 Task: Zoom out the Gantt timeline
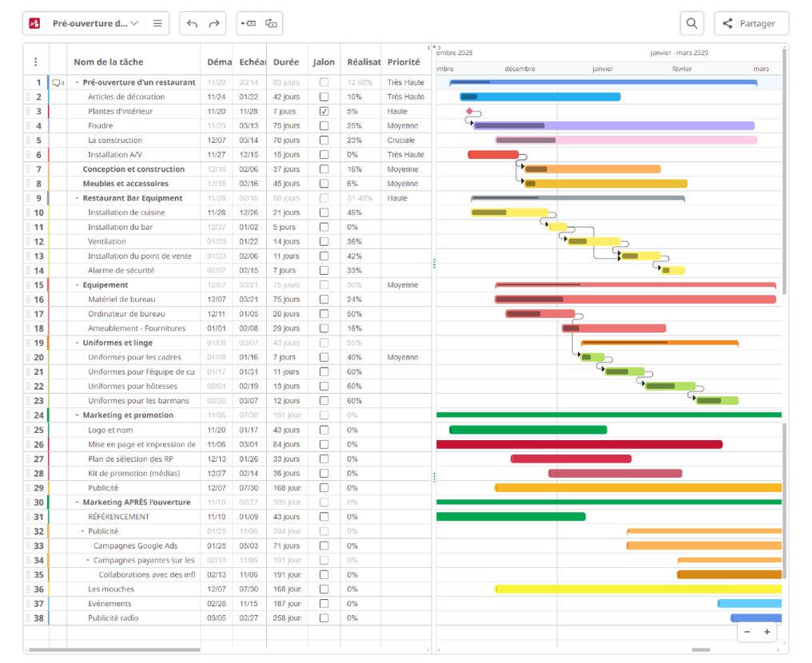747,632
